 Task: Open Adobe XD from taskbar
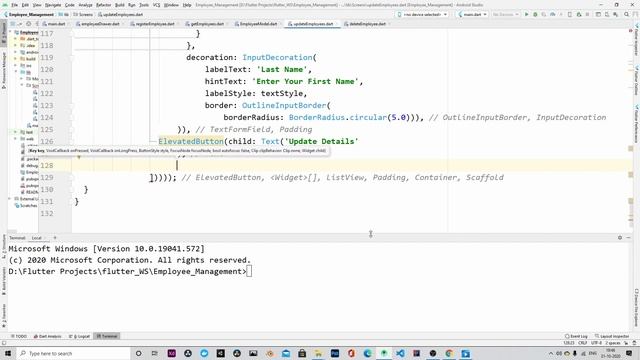(x=171, y=353)
